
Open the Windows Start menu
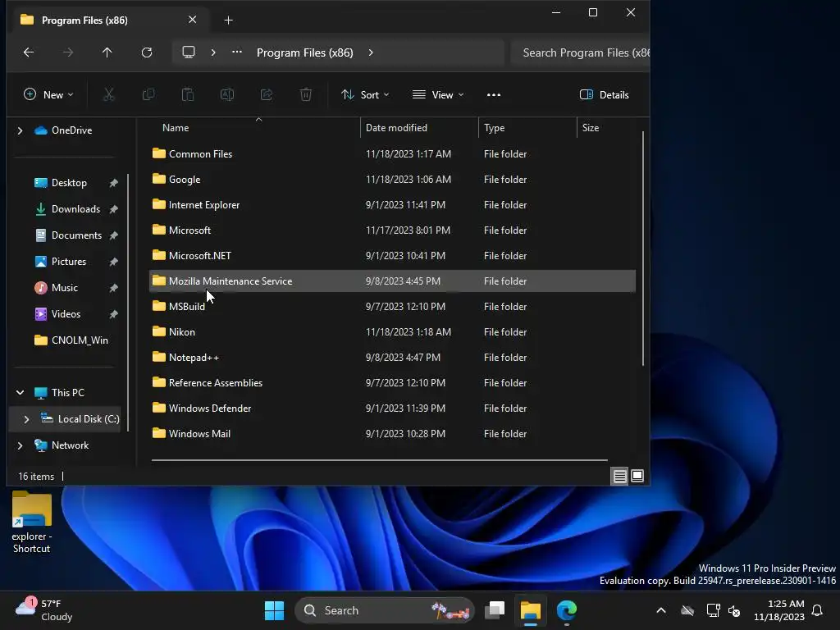point(274,610)
